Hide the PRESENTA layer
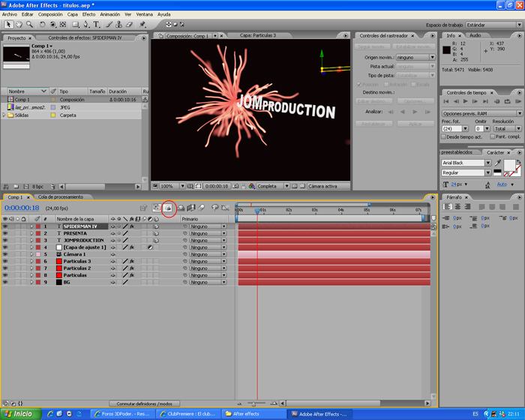Screen dimensions: 525x420 [5, 233]
